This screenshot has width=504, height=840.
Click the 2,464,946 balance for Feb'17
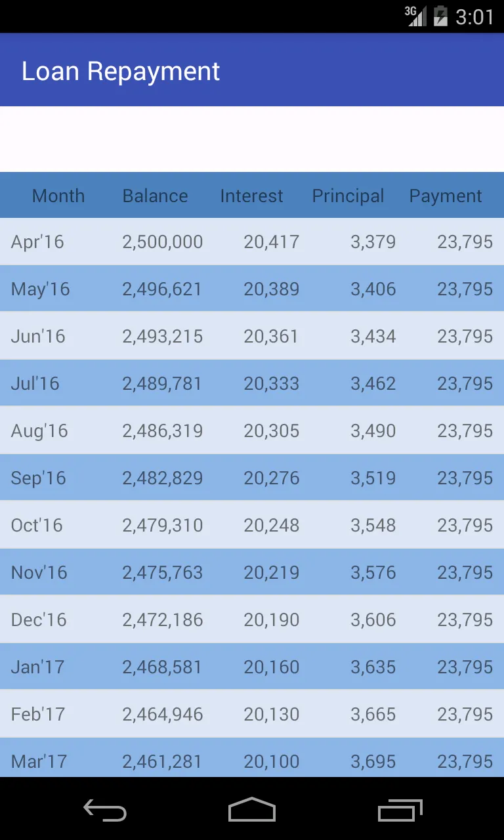(x=163, y=715)
